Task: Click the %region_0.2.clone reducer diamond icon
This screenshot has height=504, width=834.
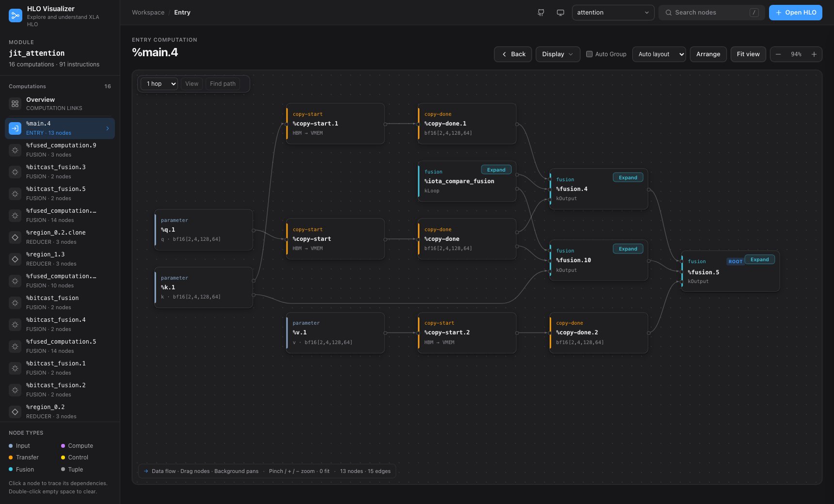Action: pos(15,237)
